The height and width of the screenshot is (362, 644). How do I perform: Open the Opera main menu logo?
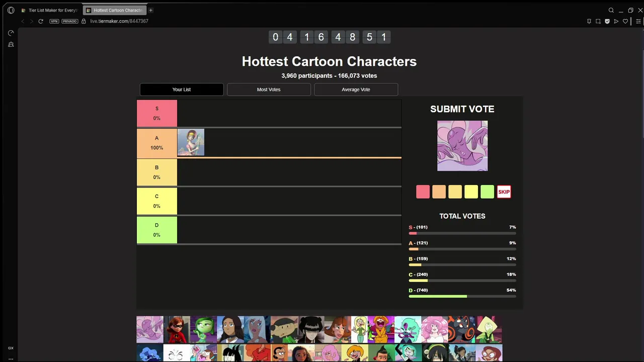11,10
